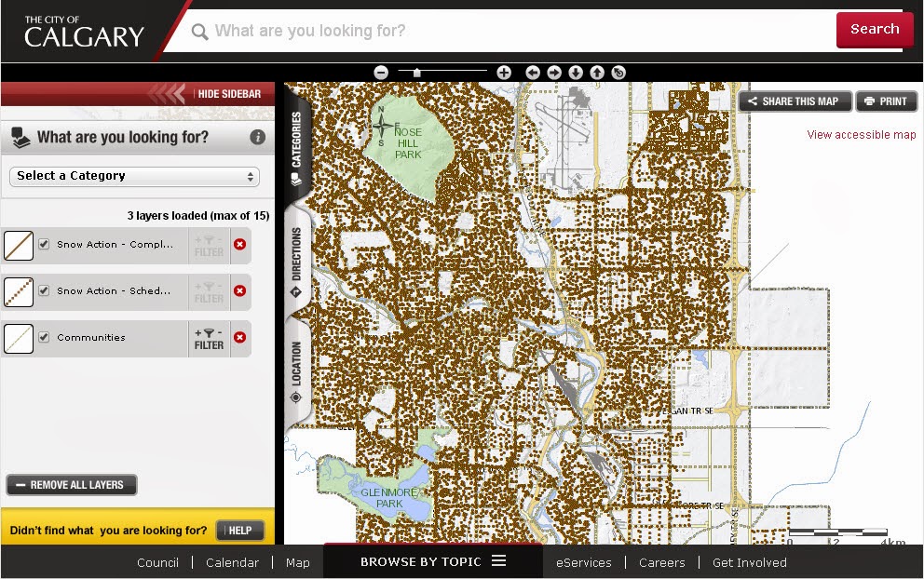
Task: Uncheck the Communities layer checkbox
Action: pyautogui.click(x=44, y=337)
